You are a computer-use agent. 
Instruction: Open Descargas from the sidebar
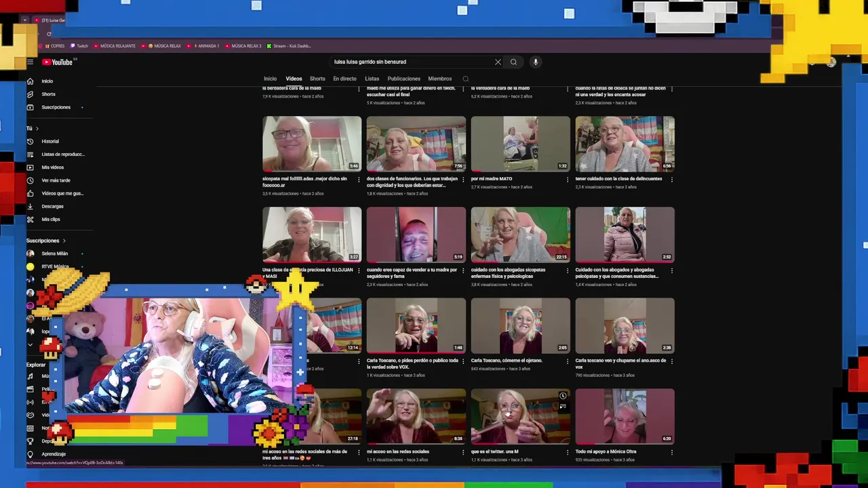pyautogui.click(x=52, y=206)
